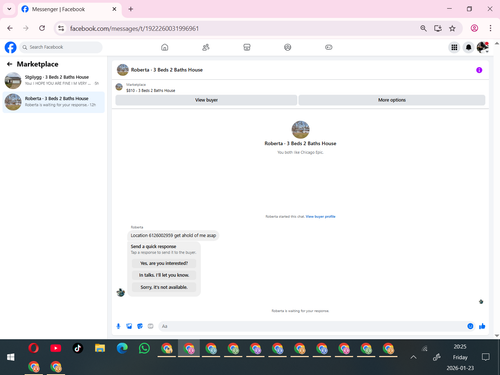
Task: Record a voice clip with microphone icon
Action: click(118, 326)
